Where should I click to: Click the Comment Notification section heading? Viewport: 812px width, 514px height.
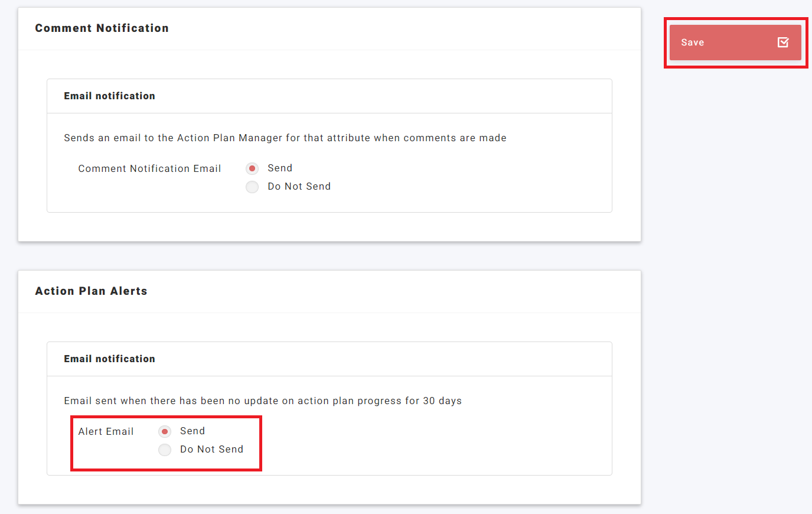click(102, 28)
